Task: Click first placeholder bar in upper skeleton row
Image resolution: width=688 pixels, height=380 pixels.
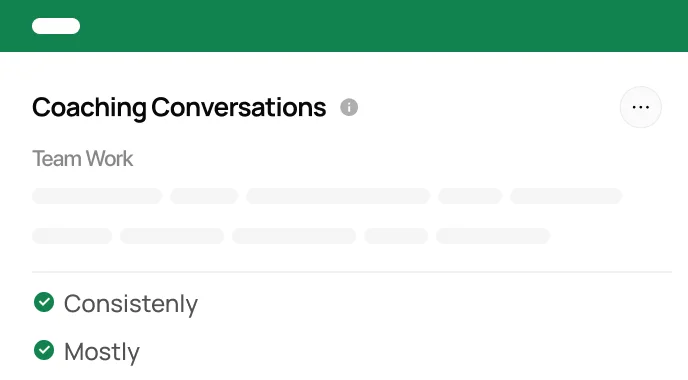Action: point(97,196)
